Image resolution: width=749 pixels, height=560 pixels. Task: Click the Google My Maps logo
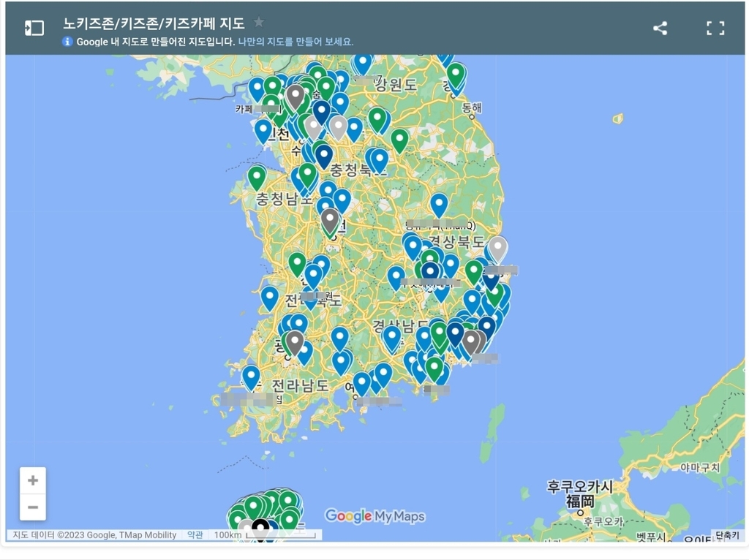(374, 516)
